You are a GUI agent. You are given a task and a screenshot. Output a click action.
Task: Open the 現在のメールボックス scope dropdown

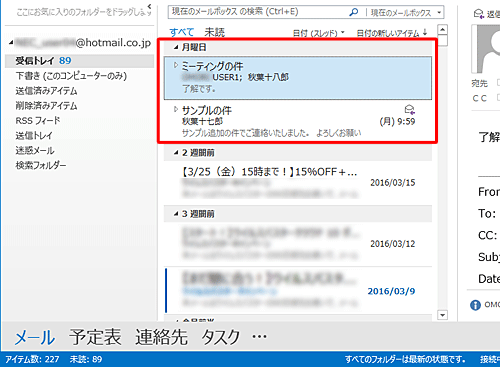coord(439,13)
